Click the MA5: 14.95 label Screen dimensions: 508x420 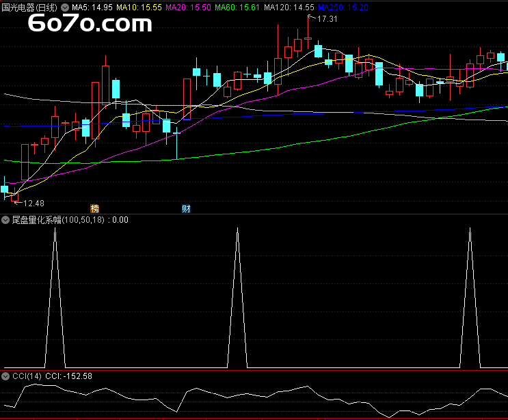tap(92, 8)
